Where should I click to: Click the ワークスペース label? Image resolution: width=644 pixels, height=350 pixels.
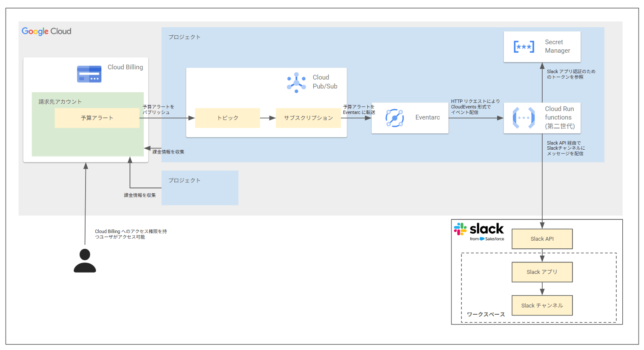click(486, 315)
